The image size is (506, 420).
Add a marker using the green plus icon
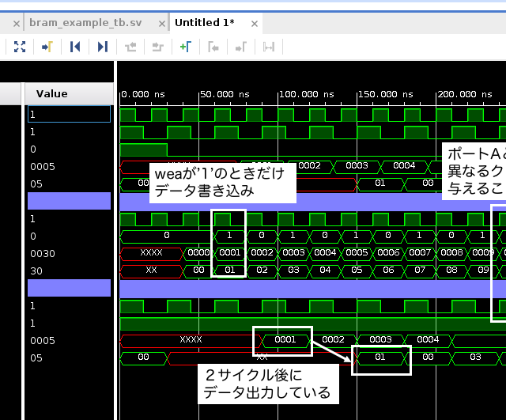tap(185, 47)
